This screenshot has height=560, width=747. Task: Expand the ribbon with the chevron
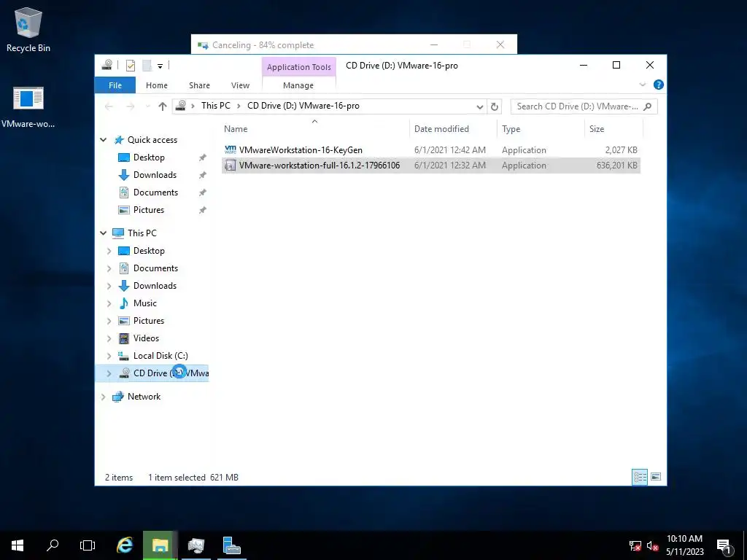click(642, 85)
